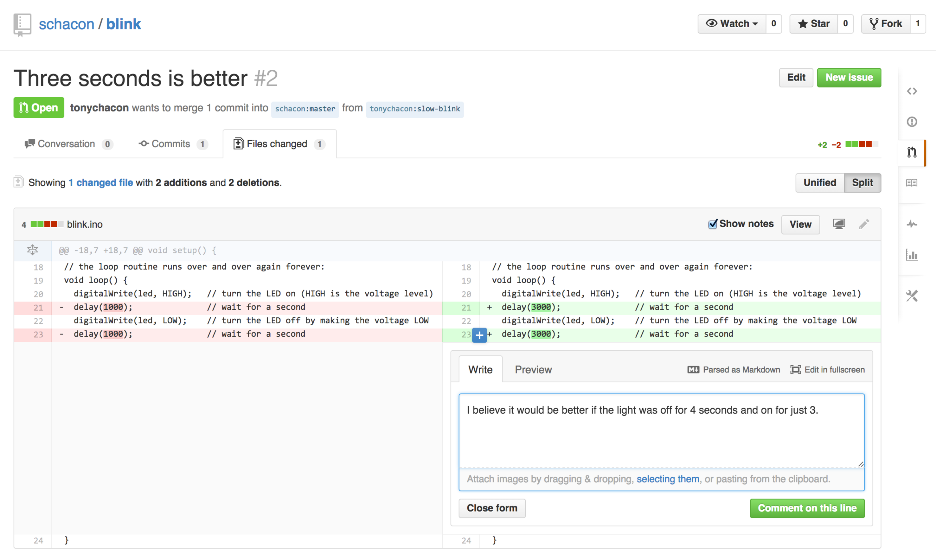The height and width of the screenshot is (560, 936).
Task: Switch diff view to Unified
Action: tap(819, 183)
